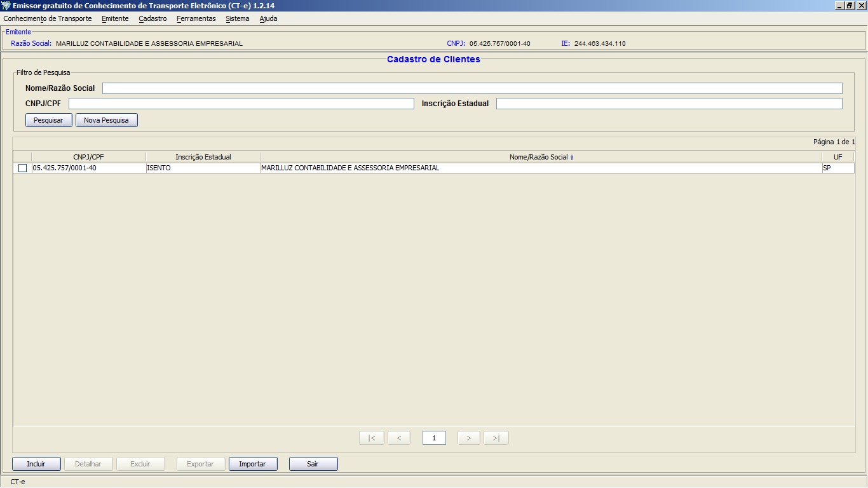Open the Cadastro menu
The height and width of the screenshot is (488, 868).
click(x=153, y=18)
